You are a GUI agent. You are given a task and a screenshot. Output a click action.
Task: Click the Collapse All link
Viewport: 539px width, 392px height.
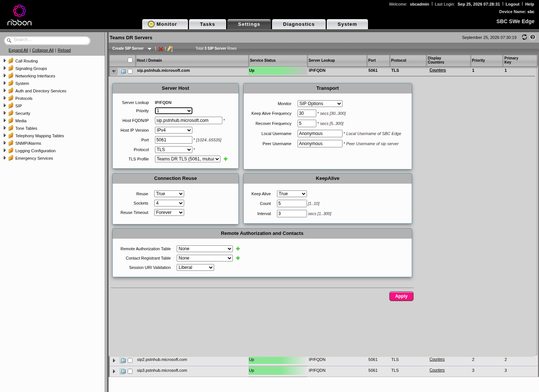coord(43,50)
